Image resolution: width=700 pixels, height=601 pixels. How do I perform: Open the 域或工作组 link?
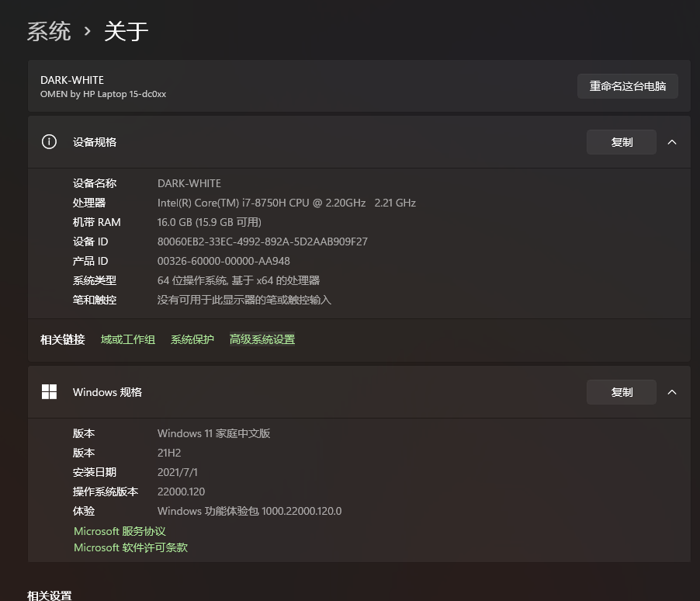pyautogui.click(x=128, y=339)
